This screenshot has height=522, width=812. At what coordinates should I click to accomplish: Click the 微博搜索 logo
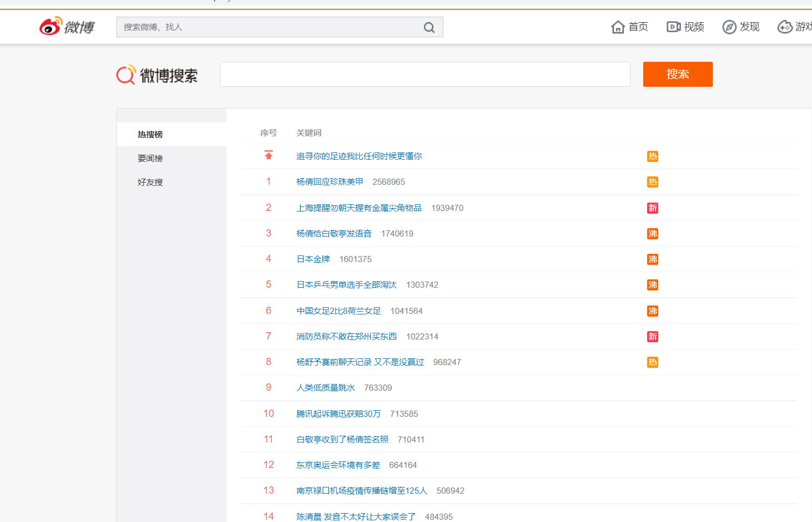click(x=157, y=75)
